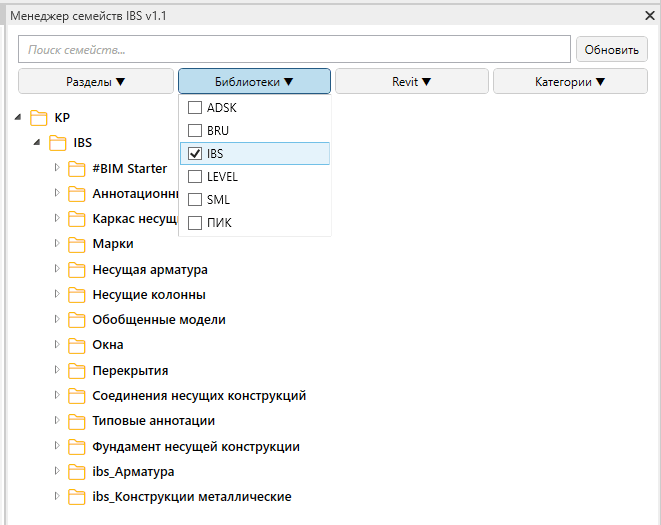The width and height of the screenshot is (661, 525).
Task: Click the Каркас несущий folder icon
Action: [x=77, y=219]
